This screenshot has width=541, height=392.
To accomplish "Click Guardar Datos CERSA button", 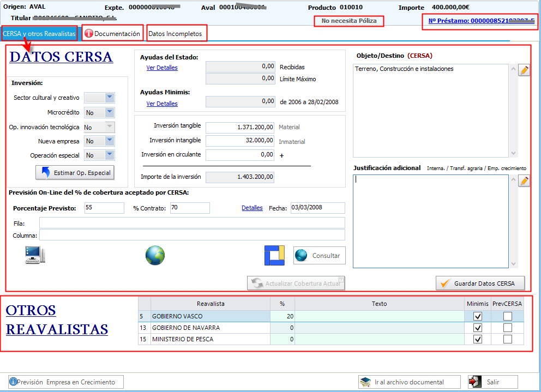I will point(480,284).
